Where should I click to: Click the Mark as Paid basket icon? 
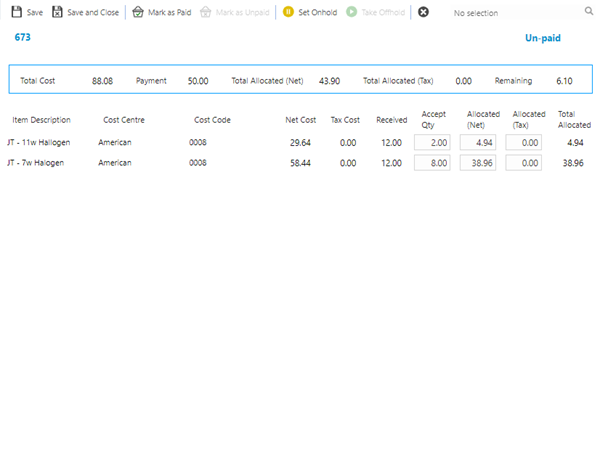(137, 12)
